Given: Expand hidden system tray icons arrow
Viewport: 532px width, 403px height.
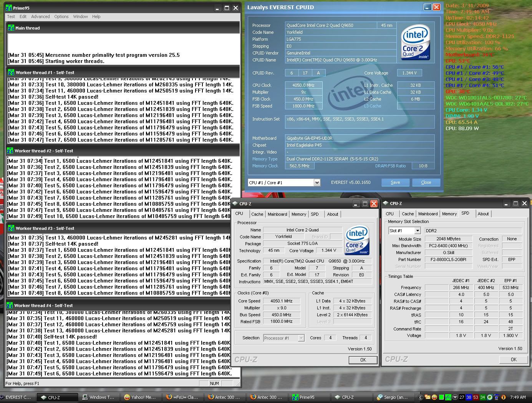Looking at the screenshot, I should click(420, 397).
